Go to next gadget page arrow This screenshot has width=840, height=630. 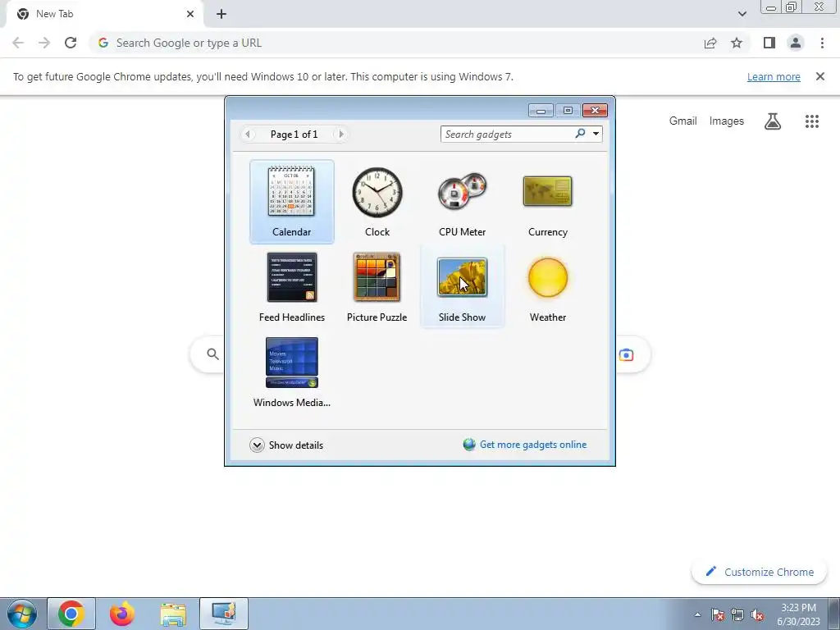341,134
